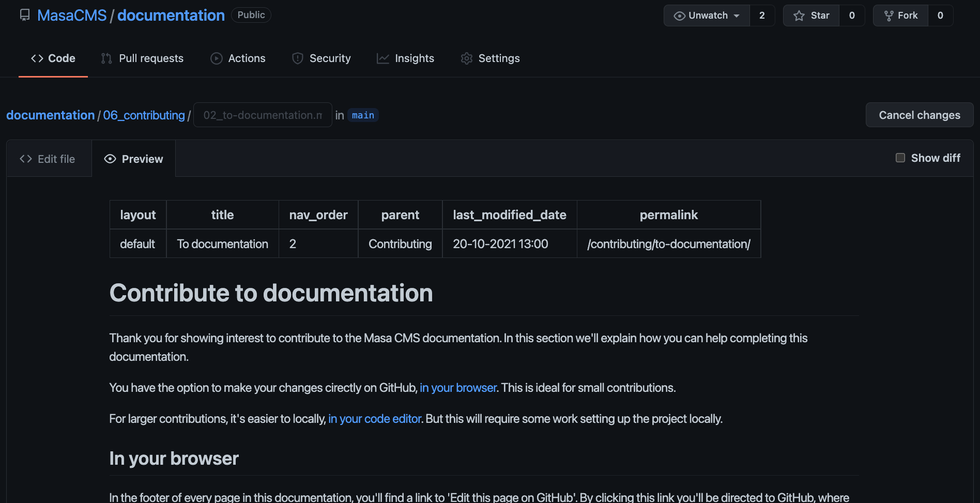Click the 'In your browser' section heading
This screenshot has width=980, height=503.
pos(174,459)
